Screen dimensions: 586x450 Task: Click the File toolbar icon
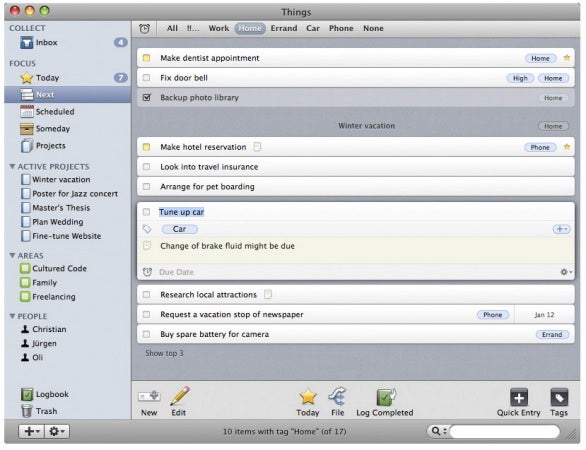pyautogui.click(x=337, y=397)
